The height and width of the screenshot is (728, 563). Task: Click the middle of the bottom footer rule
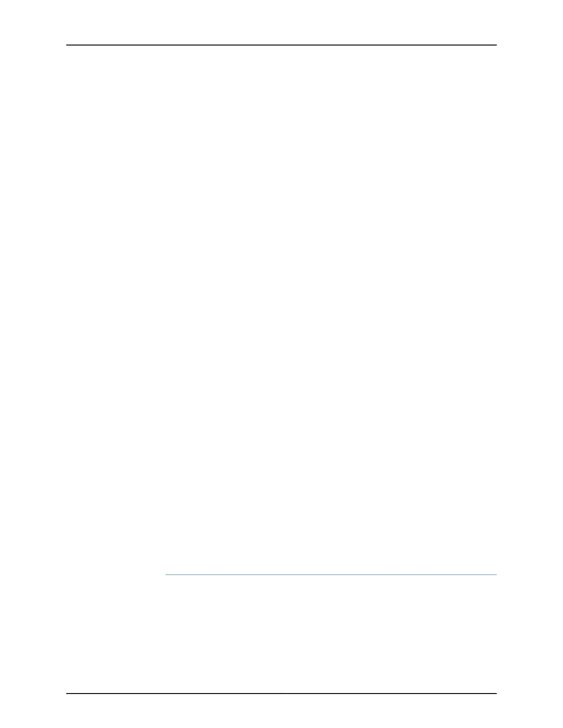[281, 694]
